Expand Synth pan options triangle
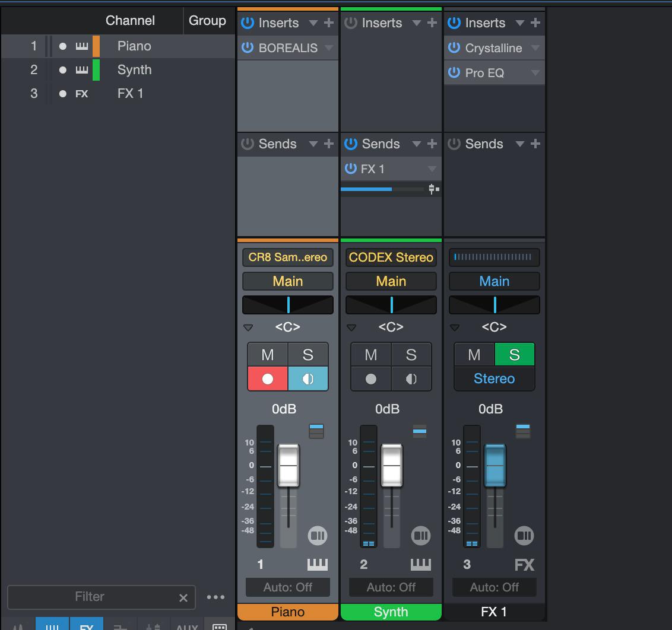Image resolution: width=672 pixels, height=630 pixels. point(351,327)
